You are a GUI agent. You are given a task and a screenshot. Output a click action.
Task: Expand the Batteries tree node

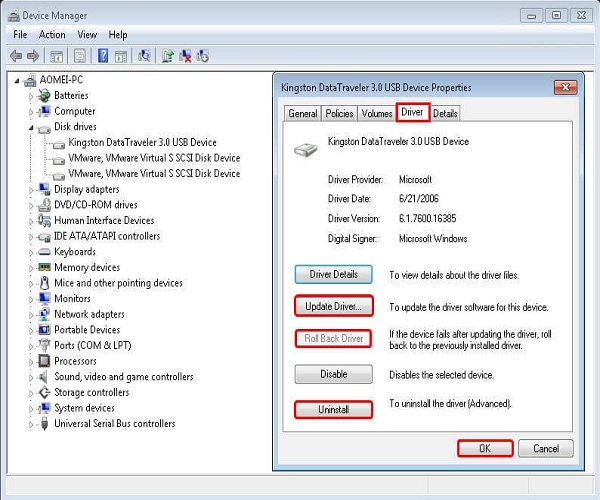pos(31,96)
